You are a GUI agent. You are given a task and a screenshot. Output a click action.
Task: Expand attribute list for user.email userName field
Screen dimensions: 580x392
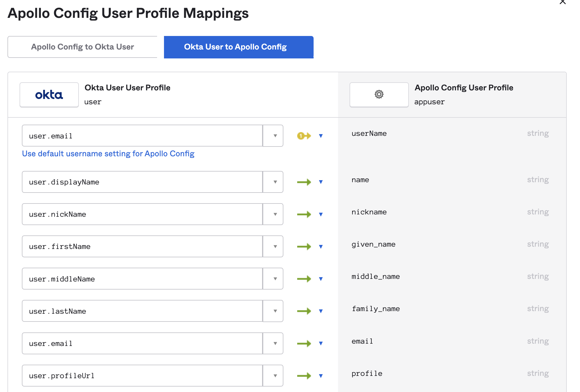(x=273, y=136)
